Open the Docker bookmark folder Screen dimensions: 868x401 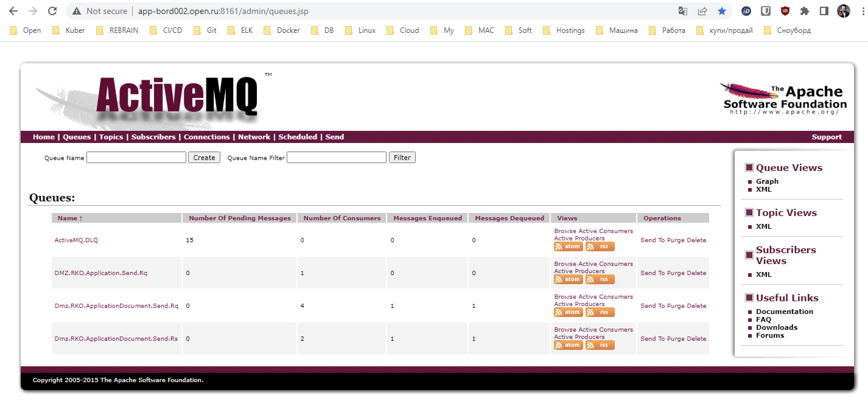point(282,30)
